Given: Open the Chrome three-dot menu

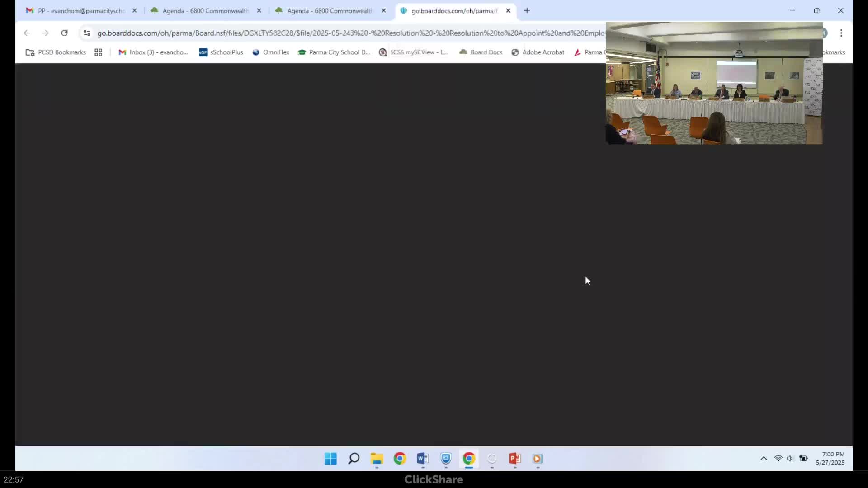Looking at the screenshot, I should pyautogui.click(x=841, y=33).
